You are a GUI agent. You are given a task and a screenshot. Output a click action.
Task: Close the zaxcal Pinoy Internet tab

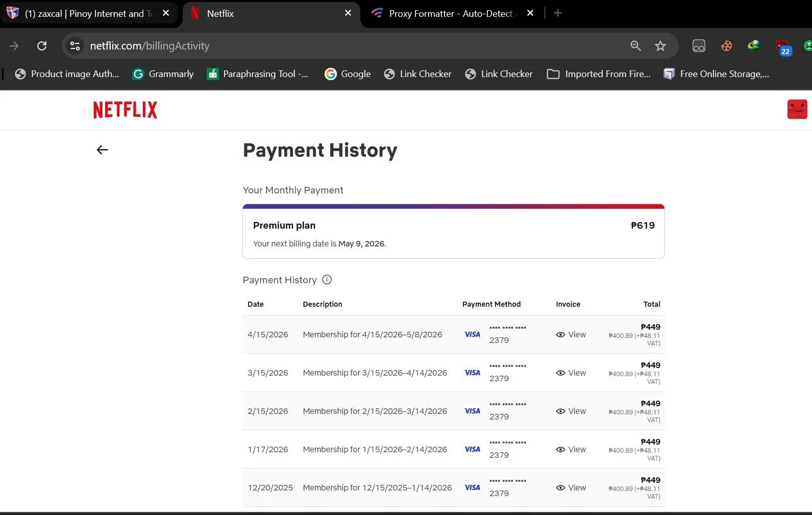pyautogui.click(x=166, y=13)
